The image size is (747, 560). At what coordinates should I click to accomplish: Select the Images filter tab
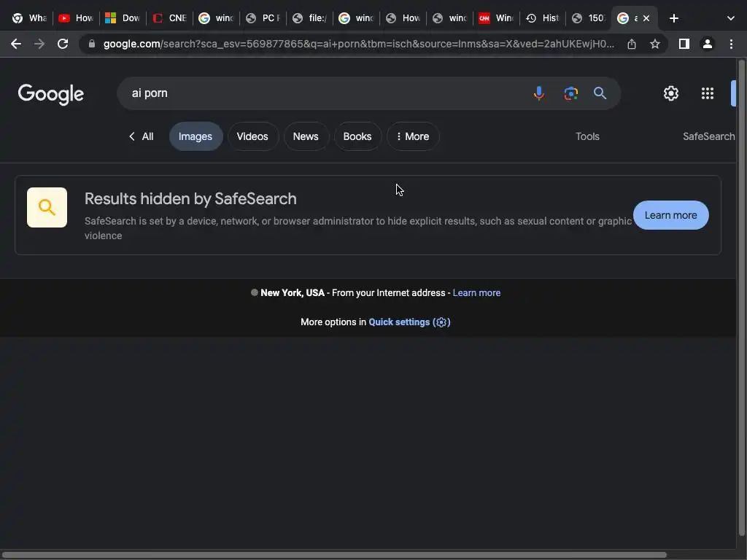pyautogui.click(x=196, y=136)
